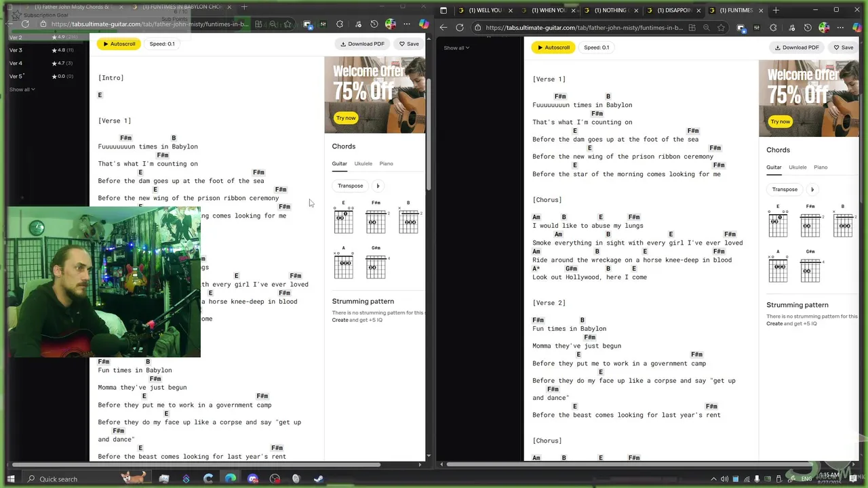Download PDF in the left window

point(362,43)
